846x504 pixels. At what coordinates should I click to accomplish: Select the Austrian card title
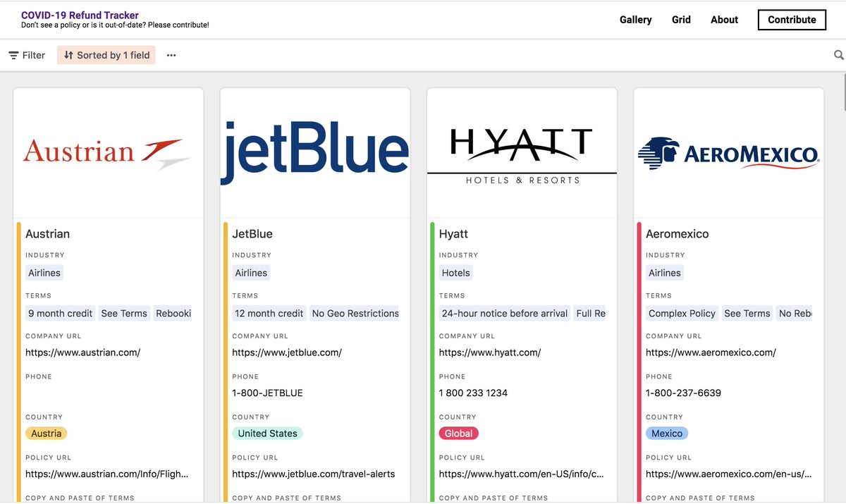click(47, 234)
